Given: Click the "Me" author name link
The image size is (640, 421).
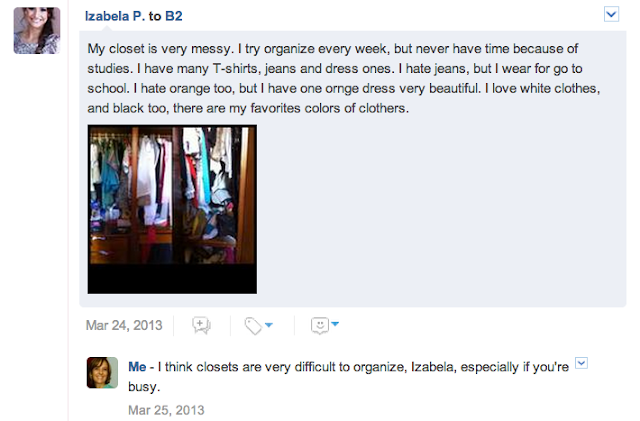Looking at the screenshot, I should 138,368.
